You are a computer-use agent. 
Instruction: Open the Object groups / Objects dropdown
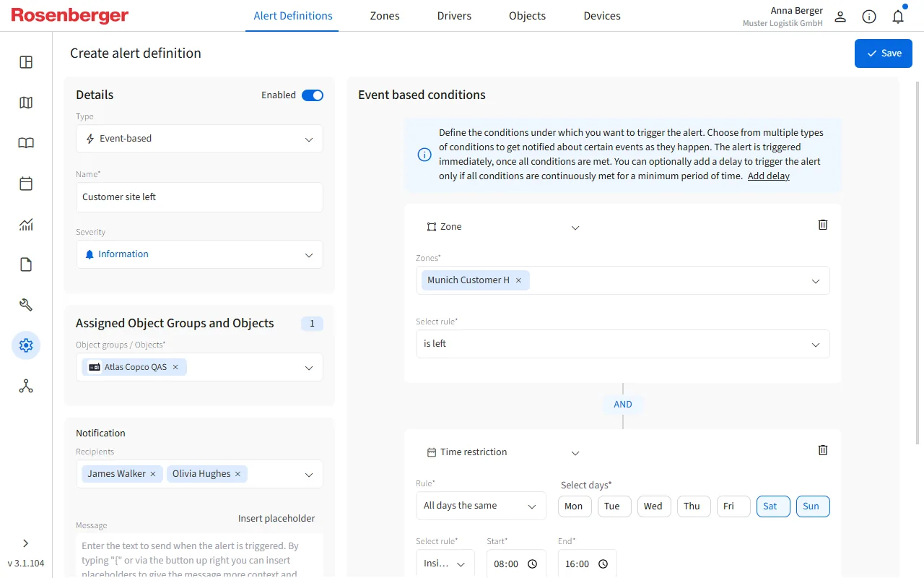(199, 367)
